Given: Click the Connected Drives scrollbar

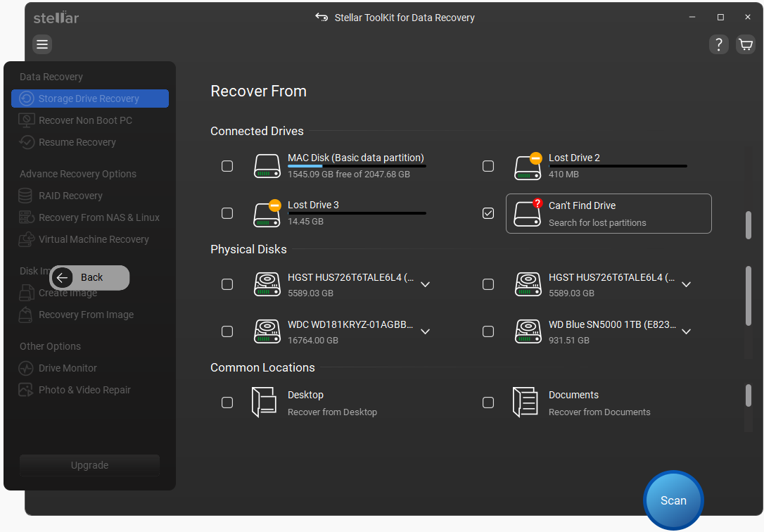Looking at the screenshot, I should point(749,224).
